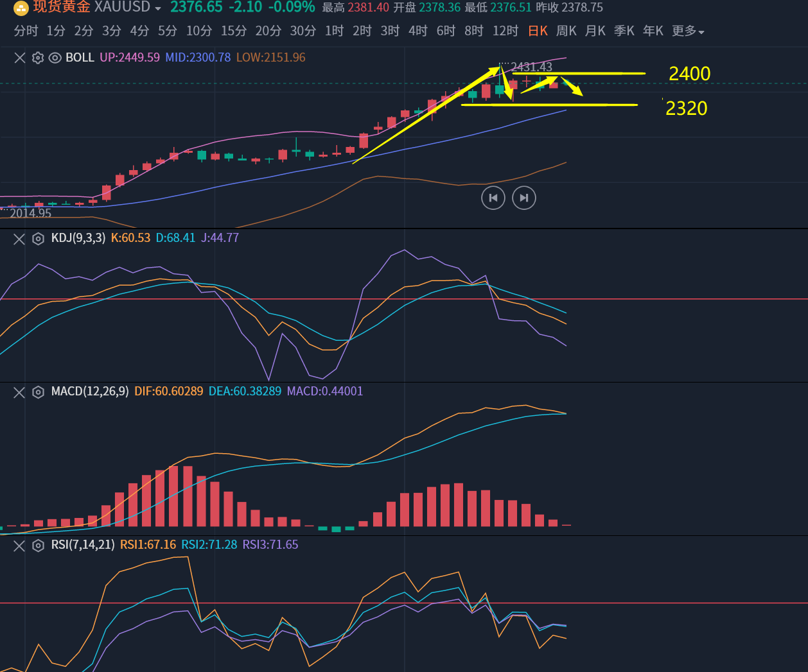The width and height of the screenshot is (808, 672).
Task: Remove the MACD indicator panel
Action: point(19,392)
